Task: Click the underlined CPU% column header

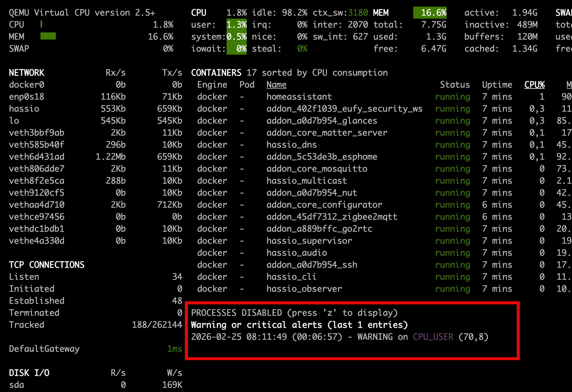Action: click(534, 85)
